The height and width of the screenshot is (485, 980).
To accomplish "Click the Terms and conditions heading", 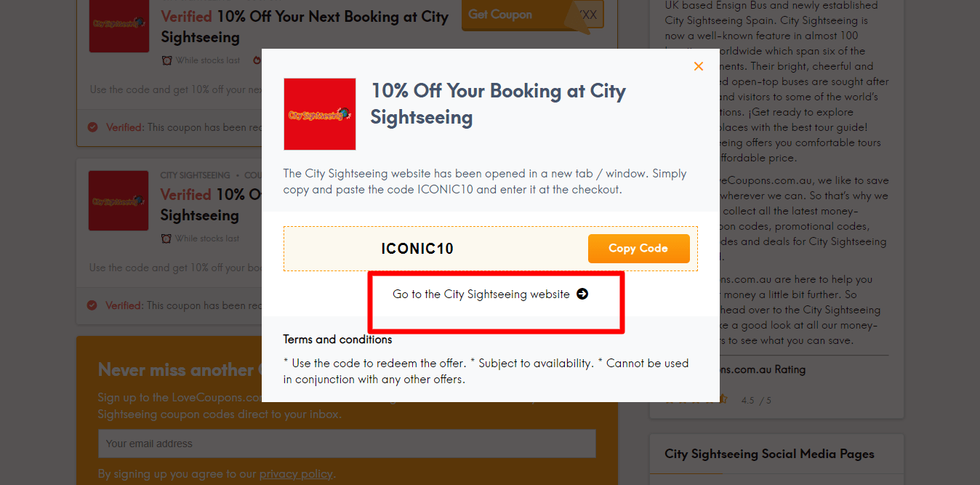I will [x=337, y=340].
